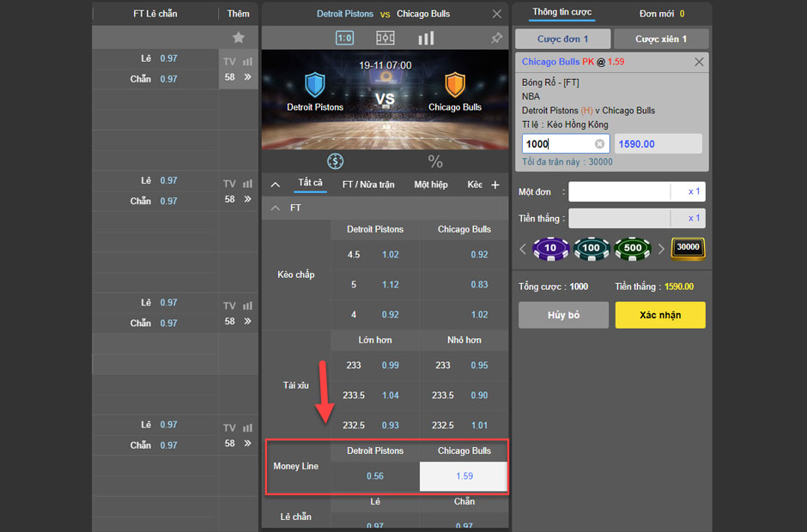Click Chicago Bulls team name in header
The image size is (807, 532).
[423, 14]
